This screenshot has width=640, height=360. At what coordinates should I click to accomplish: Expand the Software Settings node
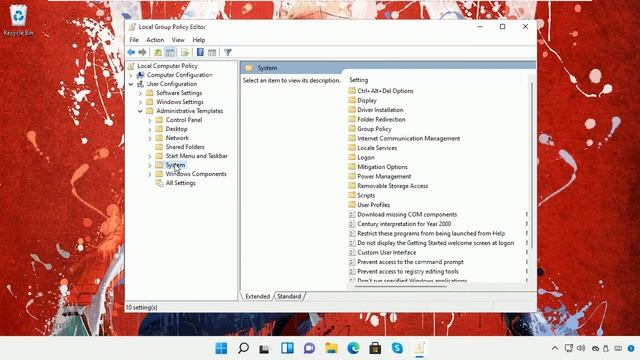[x=140, y=93]
